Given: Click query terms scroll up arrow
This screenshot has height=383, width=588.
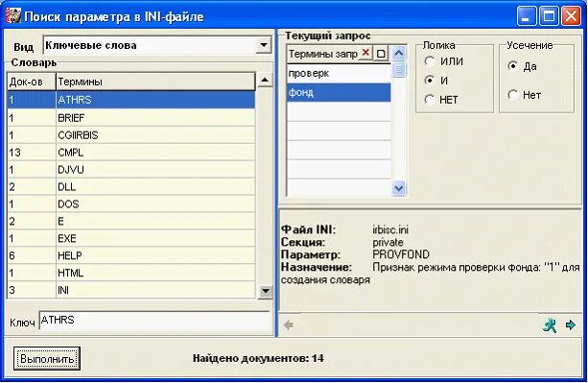Looking at the screenshot, I should click(399, 54).
